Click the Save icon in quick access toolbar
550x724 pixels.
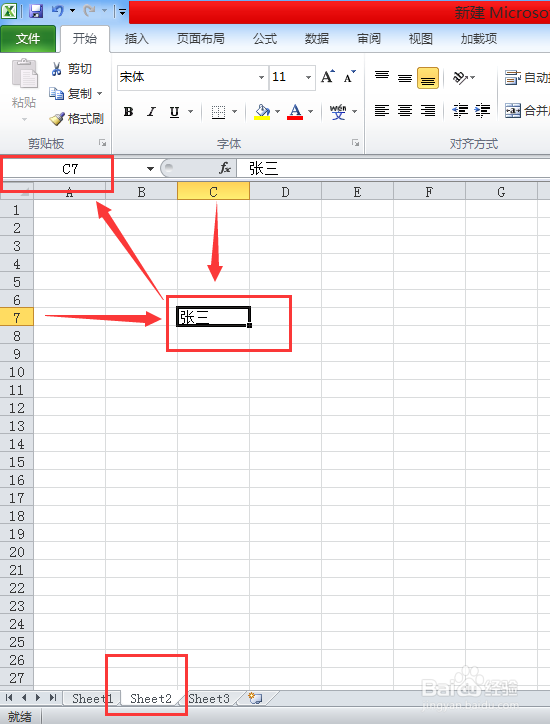pyautogui.click(x=36, y=11)
